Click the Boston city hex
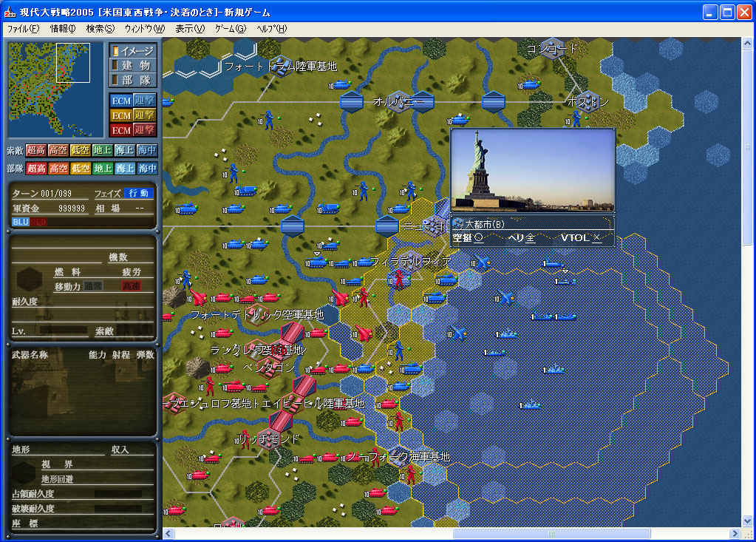Screen dimensions: 756x542 point(588,102)
